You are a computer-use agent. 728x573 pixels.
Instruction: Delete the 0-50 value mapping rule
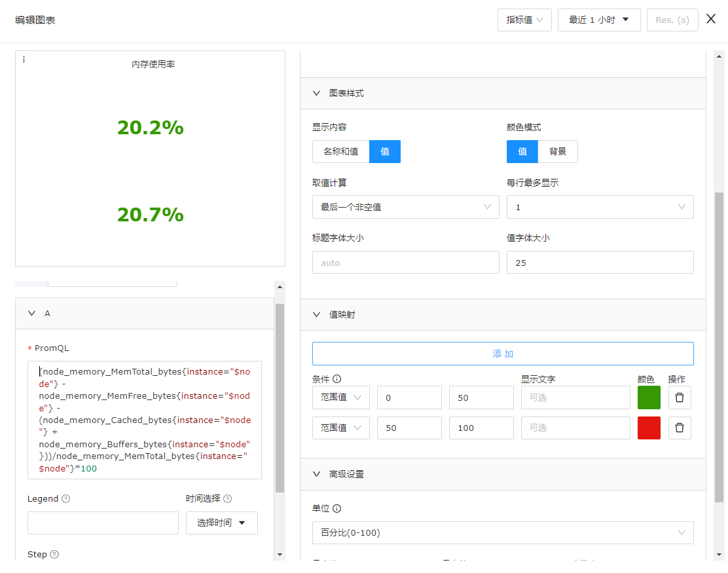(x=680, y=397)
